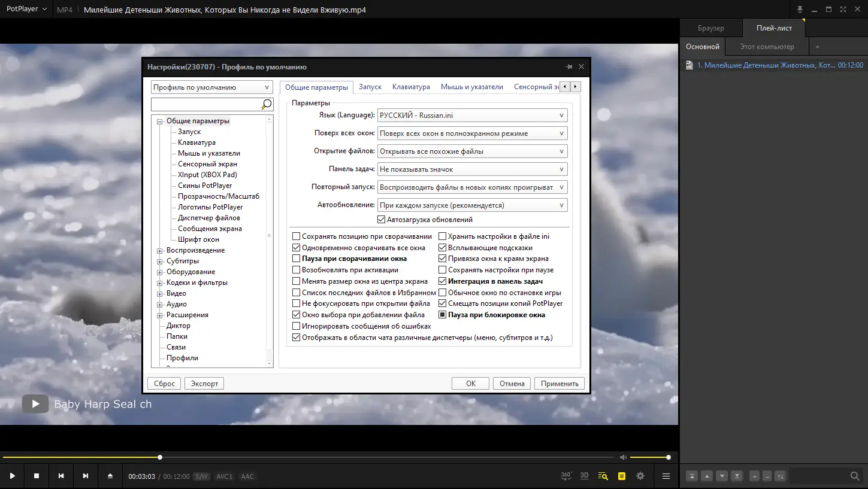Move playlist item to bottom
This screenshot has height=489, width=868.
pos(737,476)
